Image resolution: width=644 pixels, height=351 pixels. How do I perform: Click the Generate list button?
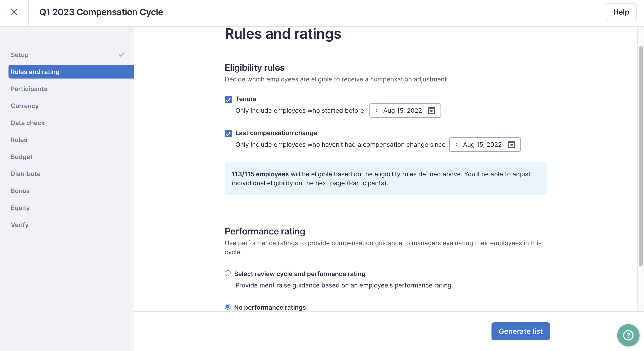coord(521,331)
